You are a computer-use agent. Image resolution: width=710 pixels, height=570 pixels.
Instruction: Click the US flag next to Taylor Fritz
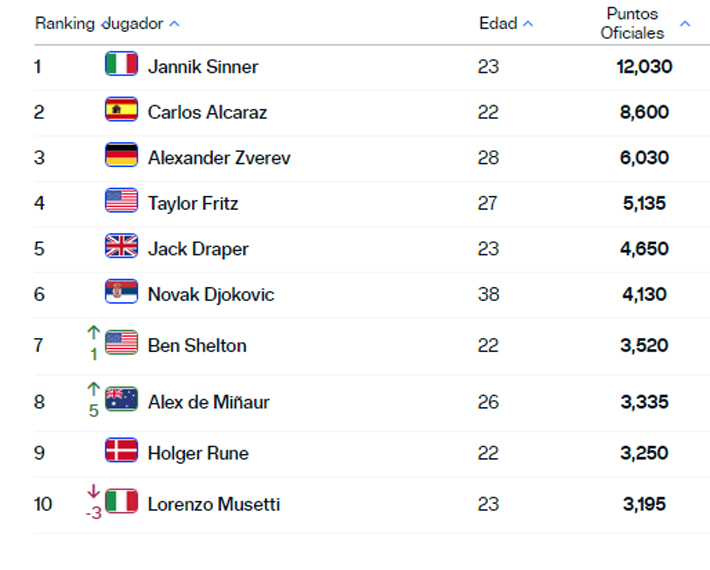(x=121, y=201)
